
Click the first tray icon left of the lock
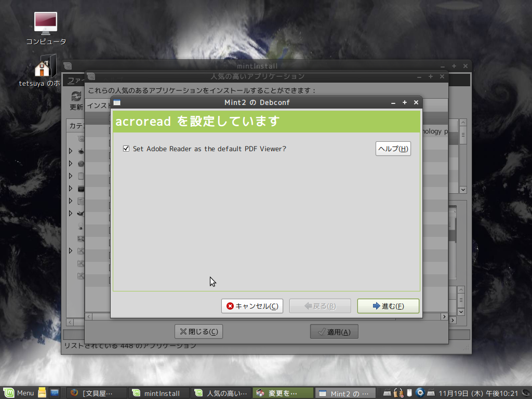pyautogui.click(x=387, y=393)
